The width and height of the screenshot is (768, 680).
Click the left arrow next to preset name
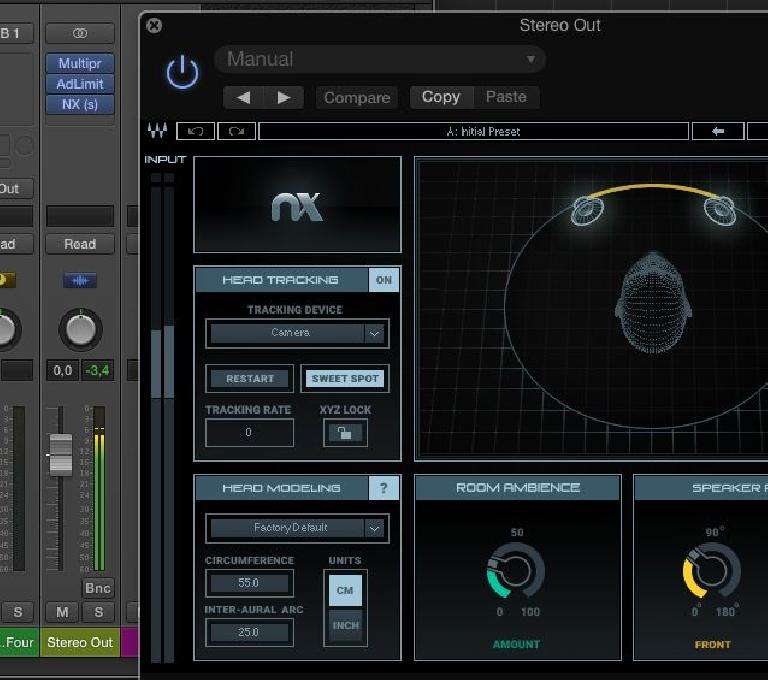coord(718,131)
